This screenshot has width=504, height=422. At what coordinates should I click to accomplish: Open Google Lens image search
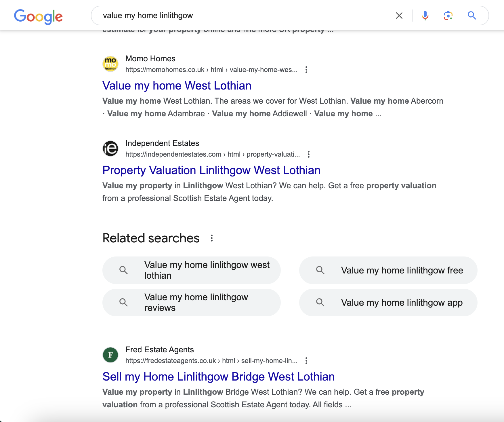pos(448,16)
